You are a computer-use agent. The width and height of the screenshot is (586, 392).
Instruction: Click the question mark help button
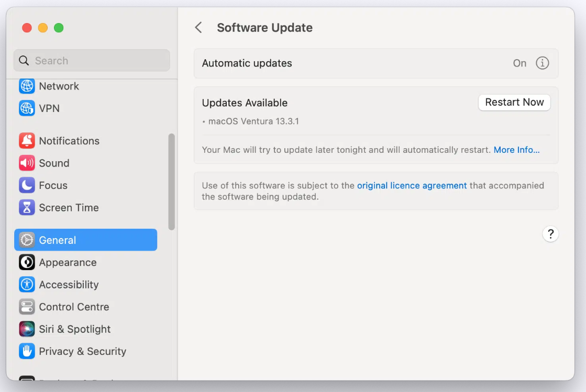point(550,234)
